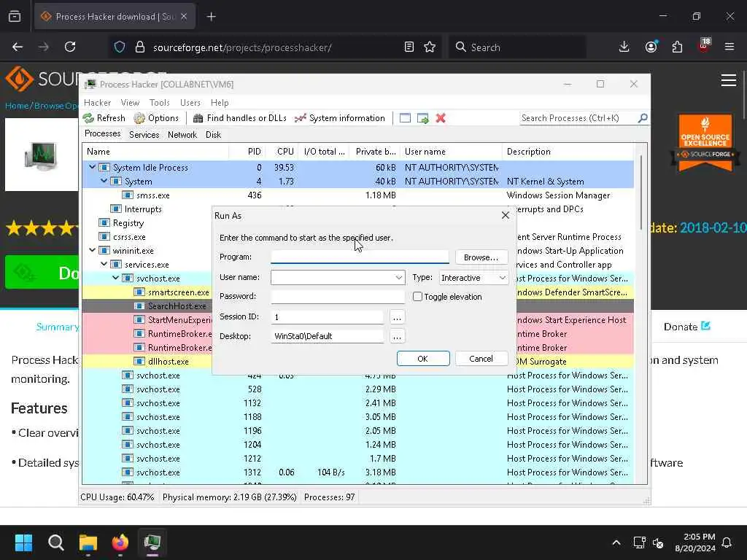
Task: Open taskbar search magnifier
Action: 55,542
